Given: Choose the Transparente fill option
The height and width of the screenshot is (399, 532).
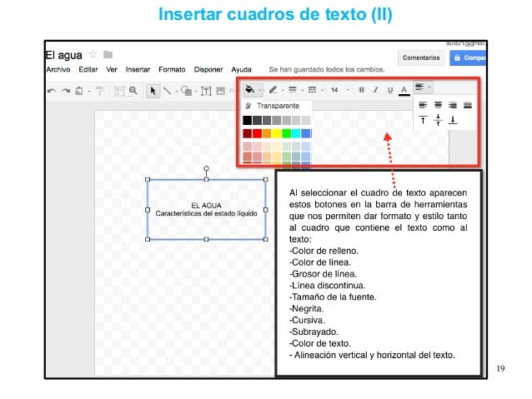Looking at the screenshot, I should click(277, 106).
